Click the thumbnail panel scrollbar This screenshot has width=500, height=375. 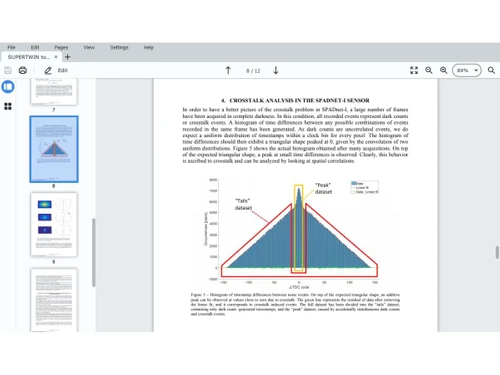94,252
